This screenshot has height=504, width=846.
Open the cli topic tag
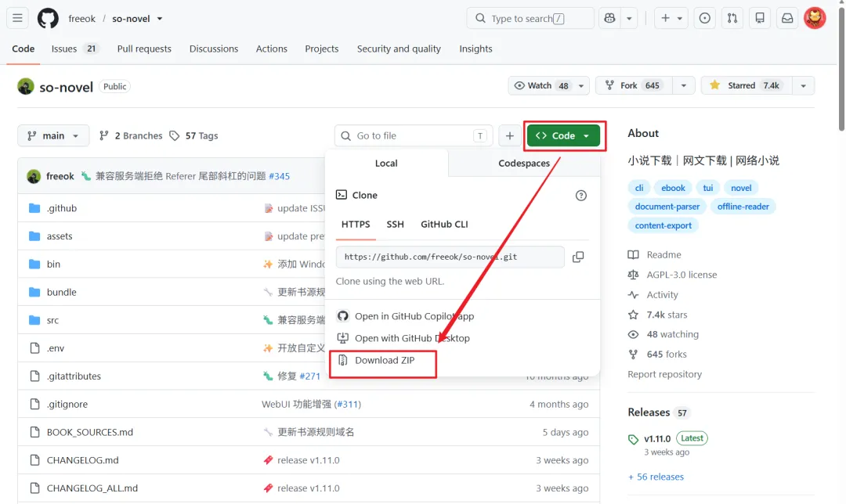click(639, 188)
